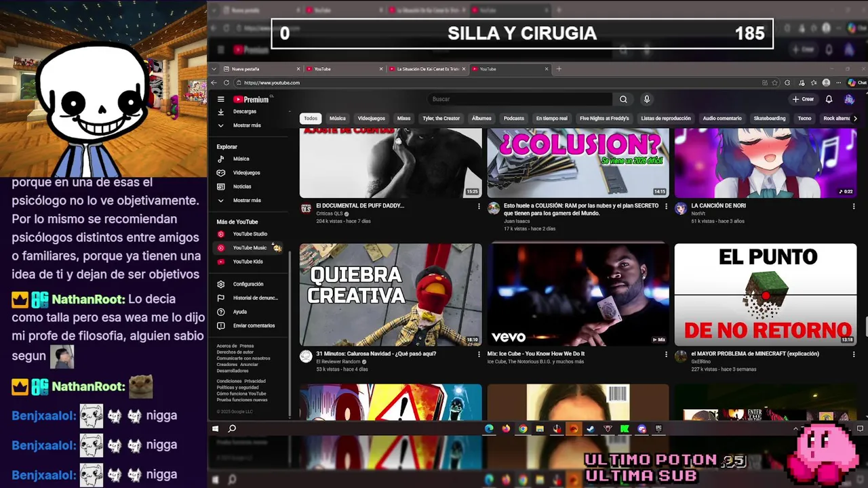
Task: Click the Windows Start button in the taskbar
Action: [216, 428]
